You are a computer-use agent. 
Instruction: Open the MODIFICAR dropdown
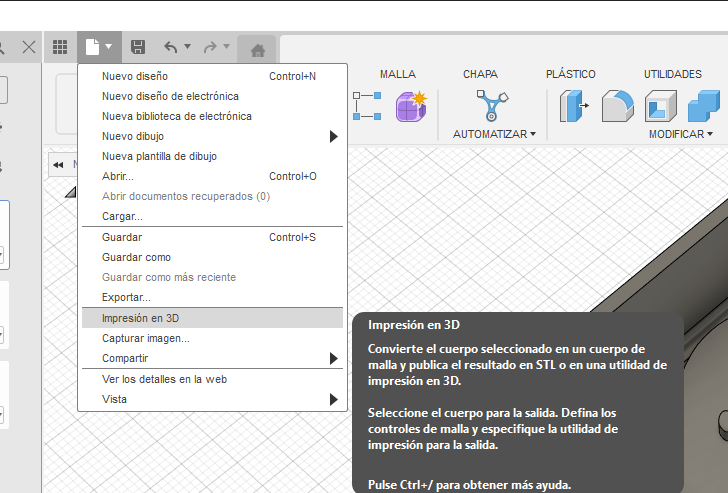click(x=681, y=134)
